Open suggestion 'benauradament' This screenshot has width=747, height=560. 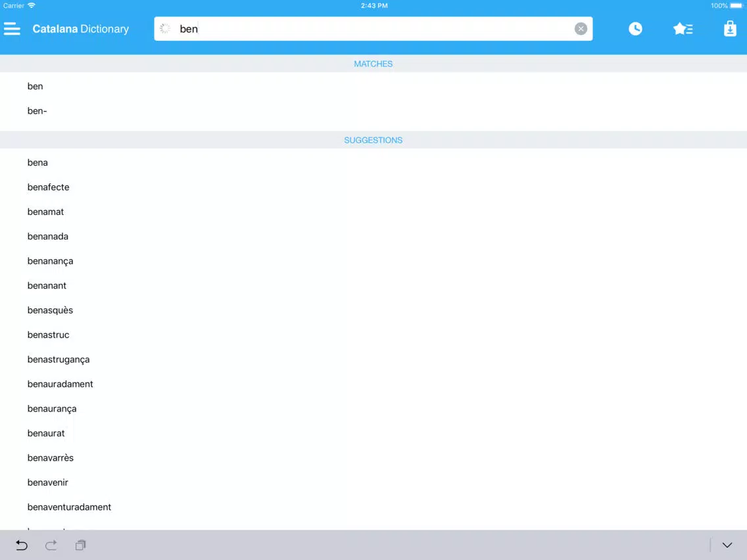373,385
